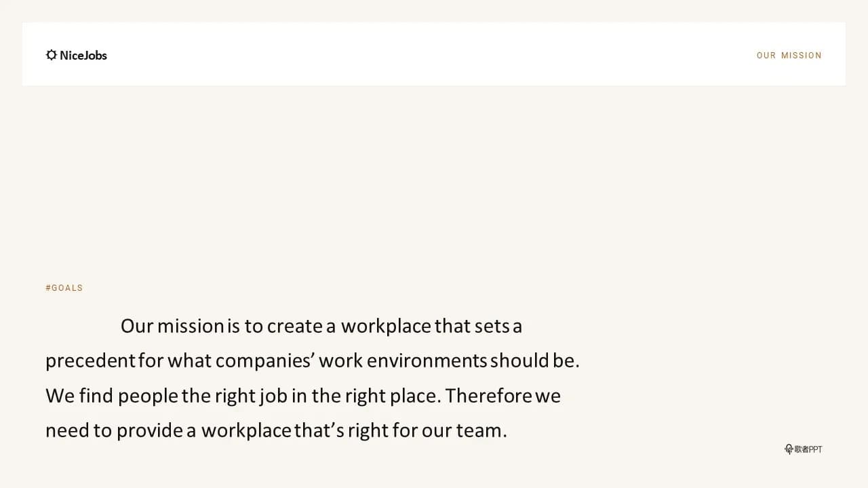The height and width of the screenshot is (488, 868).
Task: Click the empty middle of the white header bar
Action: click(434, 54)
